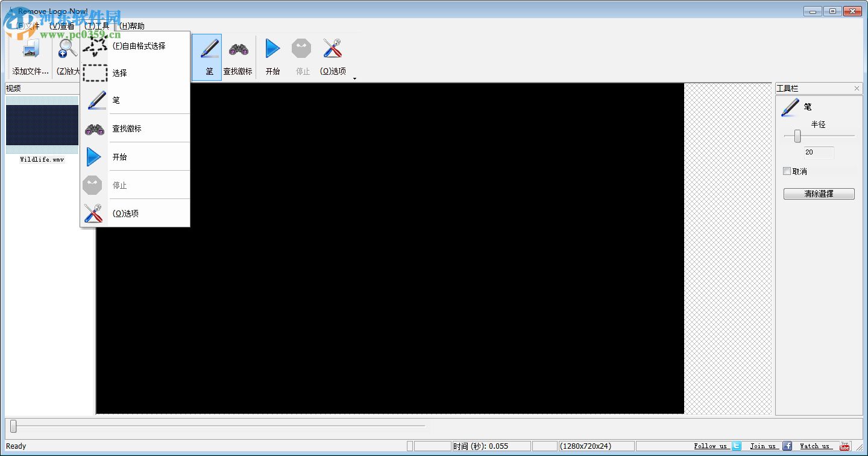Open the (F)文件 menu

[x=28, y=26]
